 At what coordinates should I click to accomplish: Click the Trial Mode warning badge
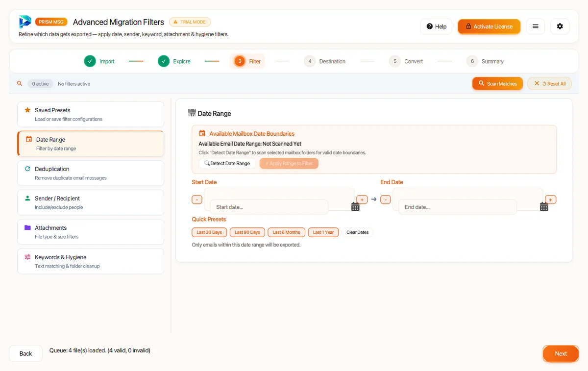[x=190, y=22]
